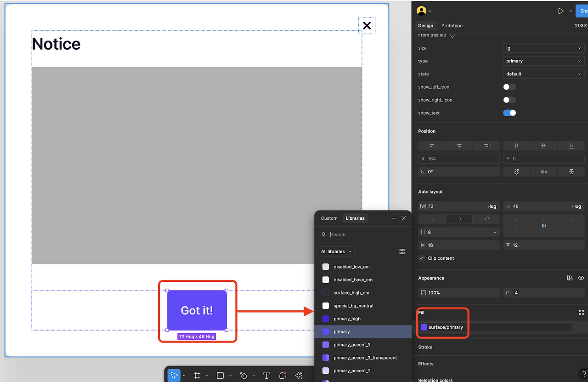588x382 pixels.
Task: Turn off the show_text toggle
Action: (x=509, y=113)
